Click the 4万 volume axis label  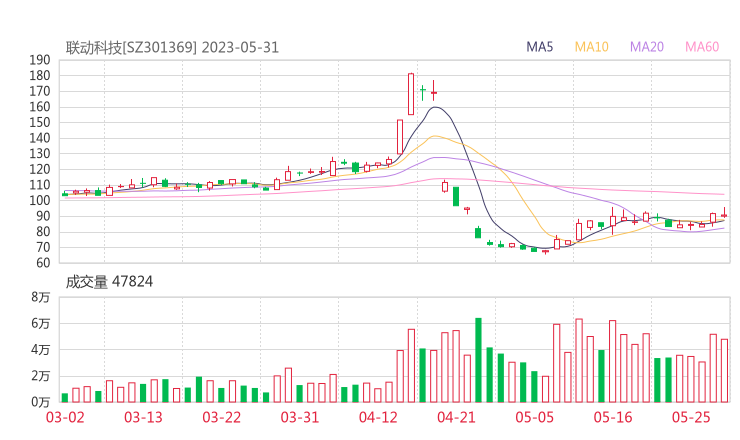(x=41, y=350)
